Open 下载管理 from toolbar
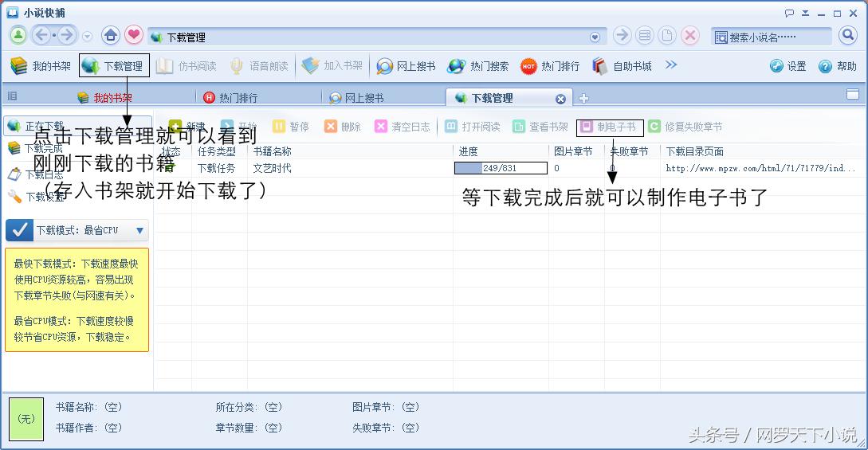This screenshot has height=450, width=868. tap(115, 66)
